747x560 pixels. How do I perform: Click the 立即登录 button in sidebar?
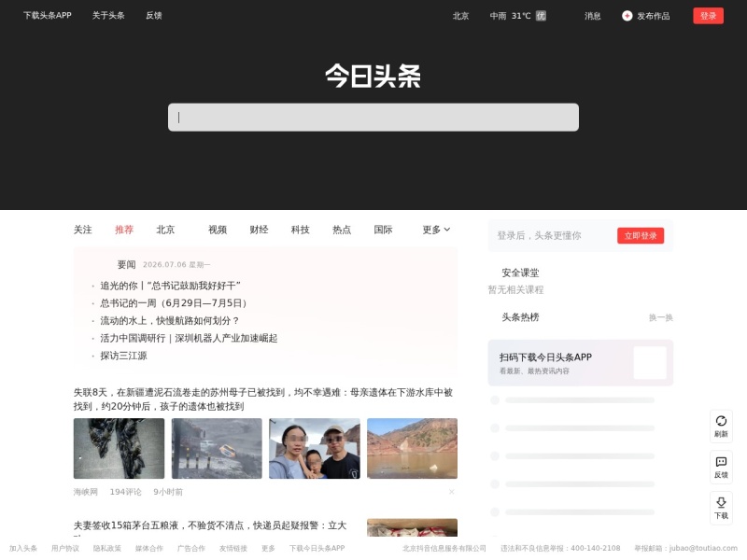click(x=641, y=235)
